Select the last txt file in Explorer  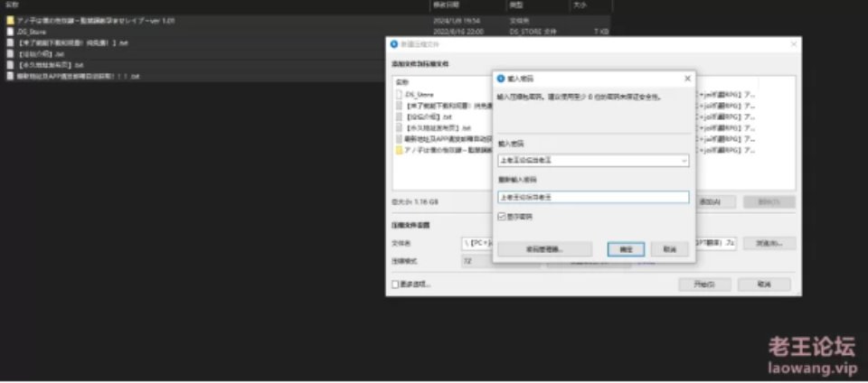[x=78, y=76]
